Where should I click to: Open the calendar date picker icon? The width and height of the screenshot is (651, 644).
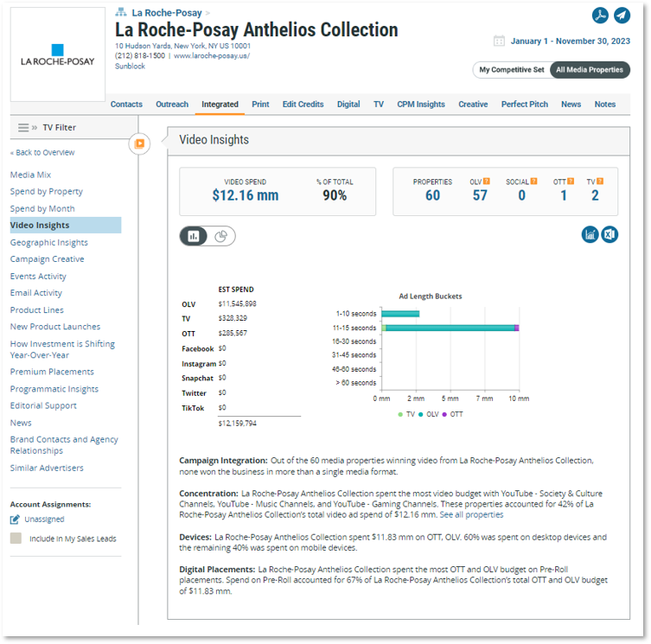point(499,41)
